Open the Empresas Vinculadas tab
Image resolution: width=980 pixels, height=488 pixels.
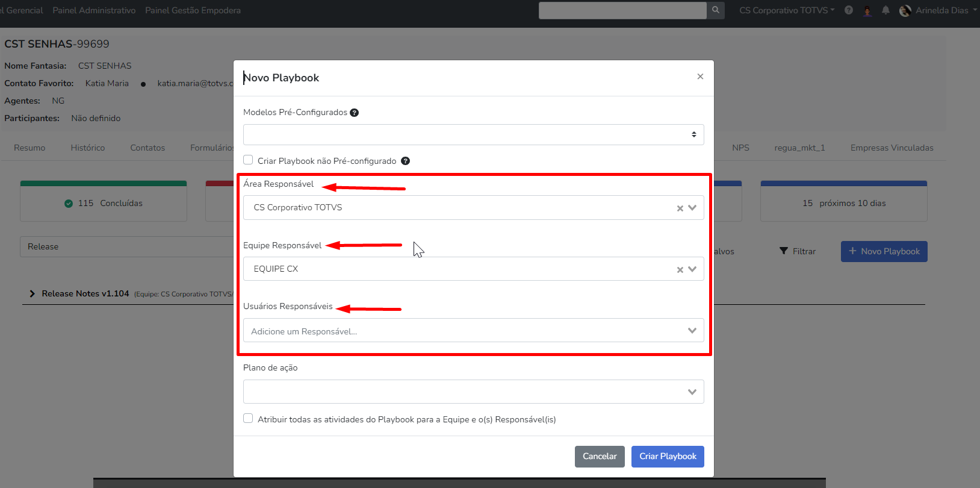click(x=892, y=148)
